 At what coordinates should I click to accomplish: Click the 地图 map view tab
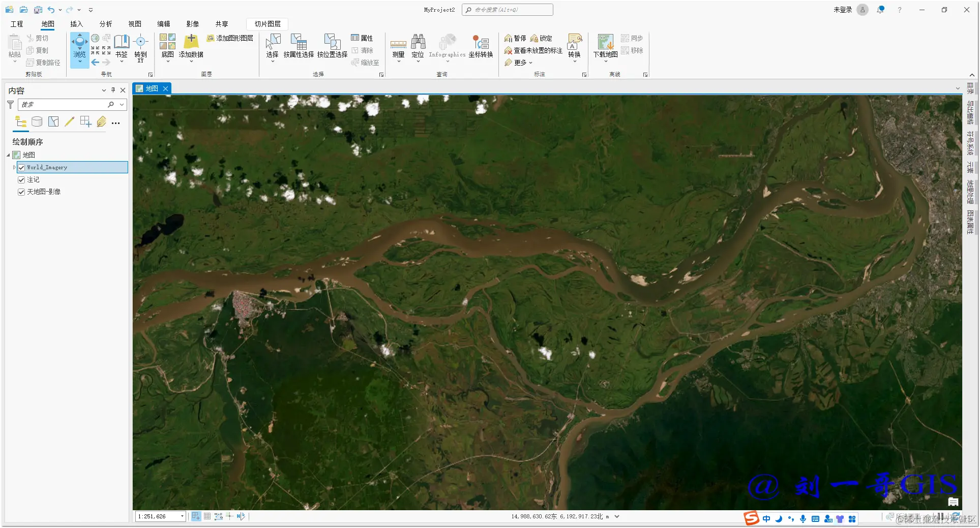[152, 88]
